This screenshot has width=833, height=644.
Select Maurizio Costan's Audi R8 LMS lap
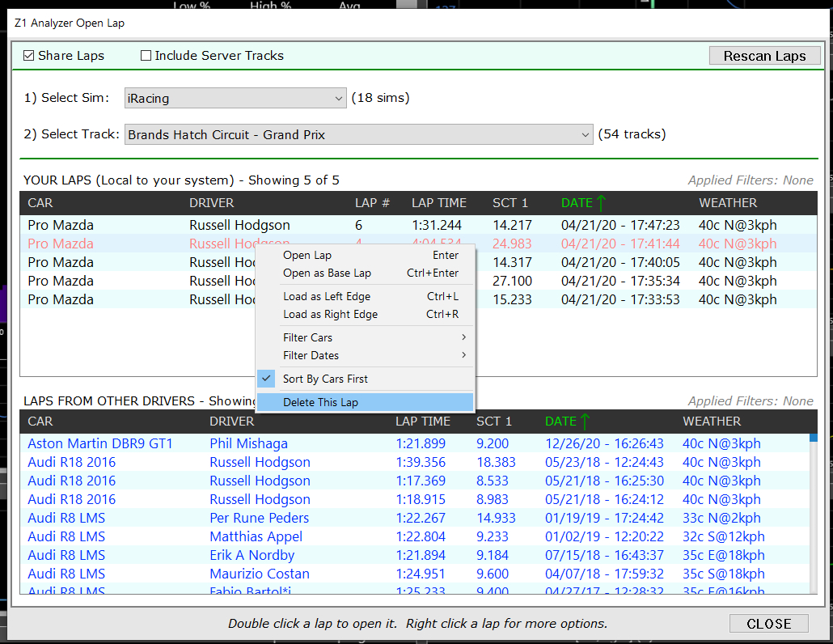[414, 574]
